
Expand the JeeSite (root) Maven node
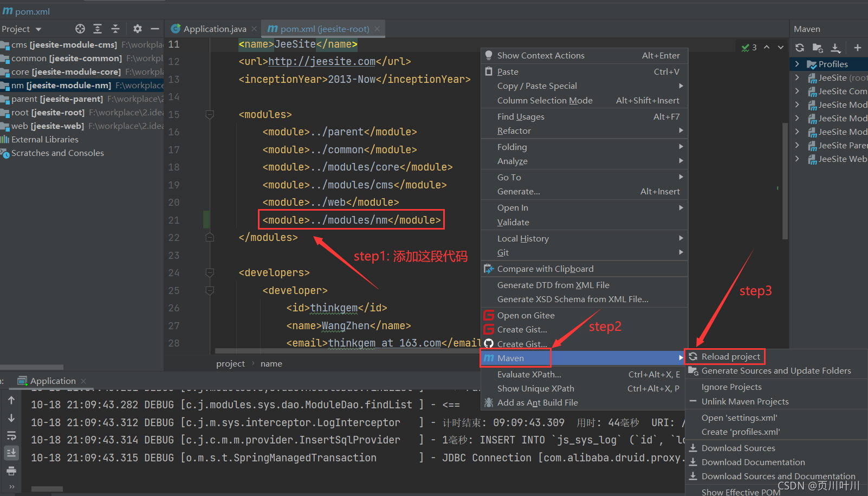tap(797, 77)
